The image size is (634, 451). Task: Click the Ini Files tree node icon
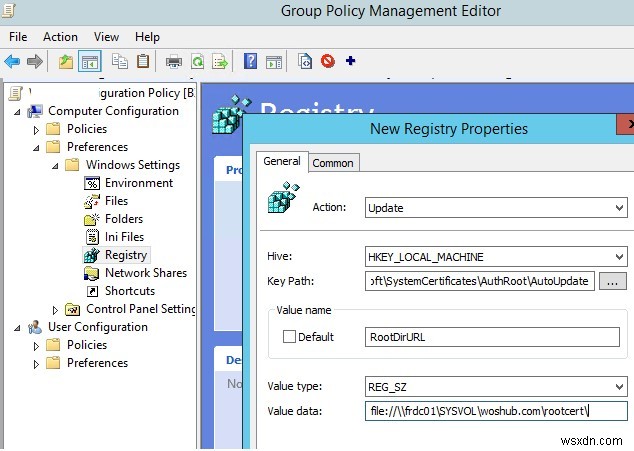(x=93, y=237)
